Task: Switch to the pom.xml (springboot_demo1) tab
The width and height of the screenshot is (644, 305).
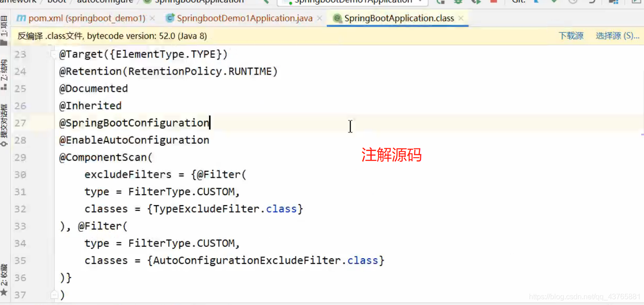Action: pos(87,18)
